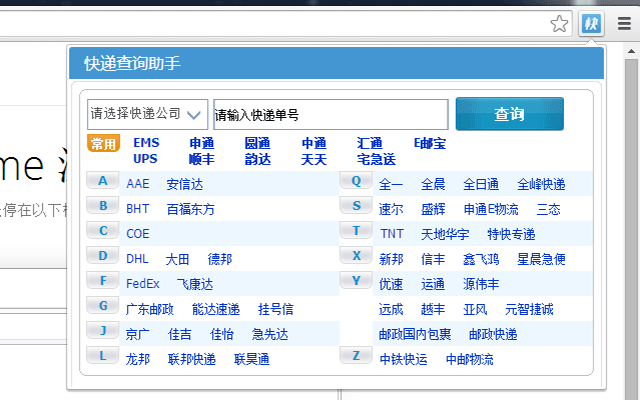Screen dimensions: 640x400
Task: Choose UPS courier link
Action: pyautogui.click(x=145, y=158)
